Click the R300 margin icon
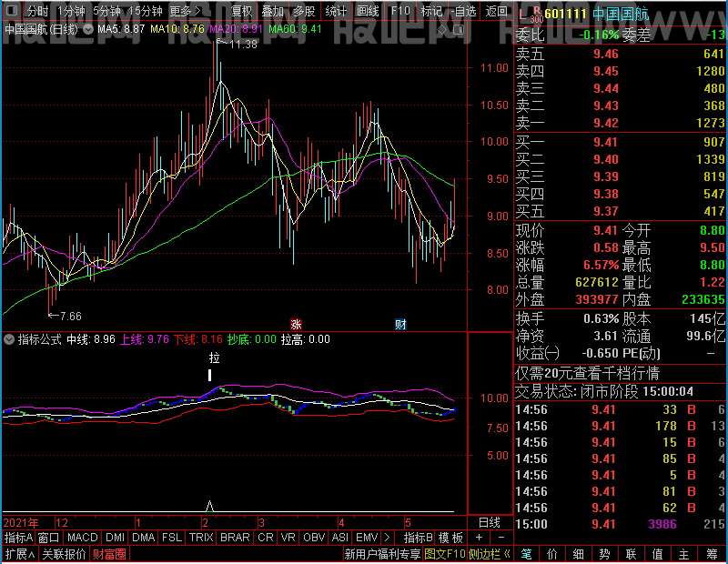Viewport: 728px width, 564px height. 536,15
